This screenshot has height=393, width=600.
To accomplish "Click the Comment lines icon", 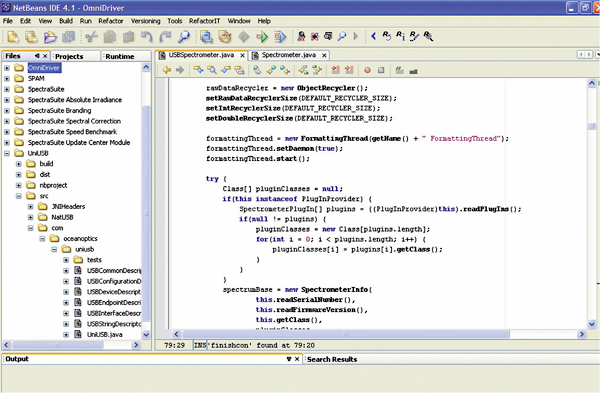I will pos(399,70).
